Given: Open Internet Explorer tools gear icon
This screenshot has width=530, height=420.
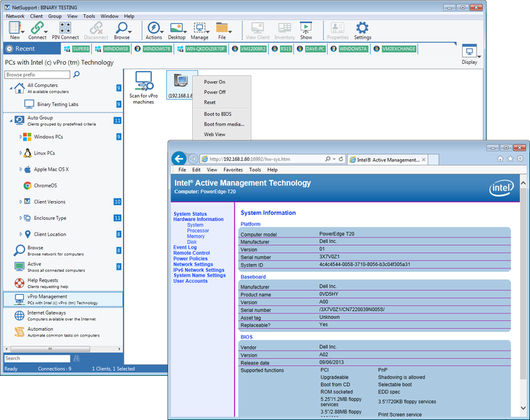Looking at the screenshot, I should pos(521,159).
